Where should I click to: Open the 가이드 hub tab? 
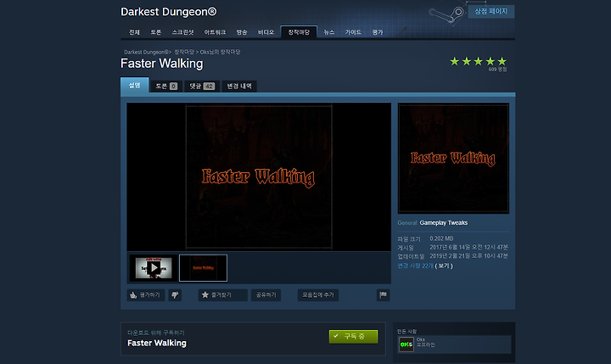(353, 32)
